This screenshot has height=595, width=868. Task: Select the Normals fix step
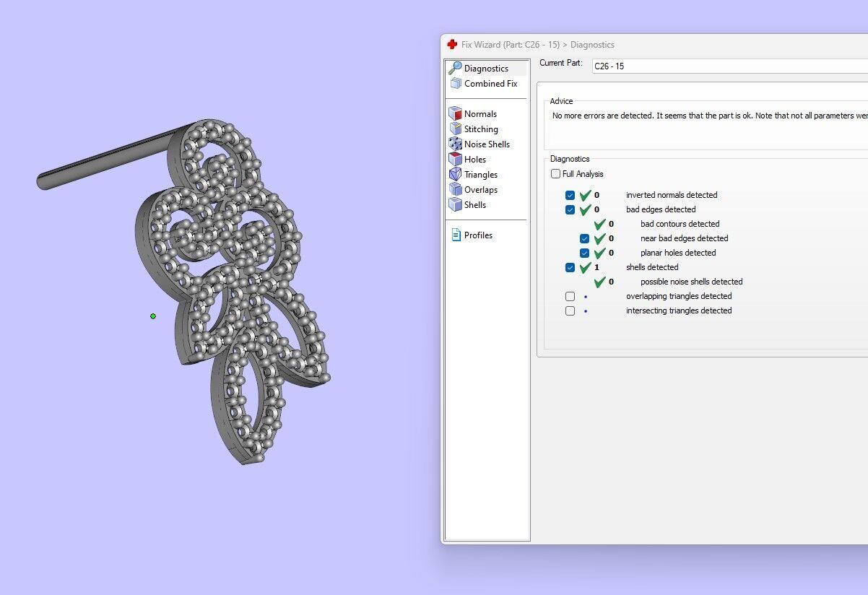click(x=473, y=114)
